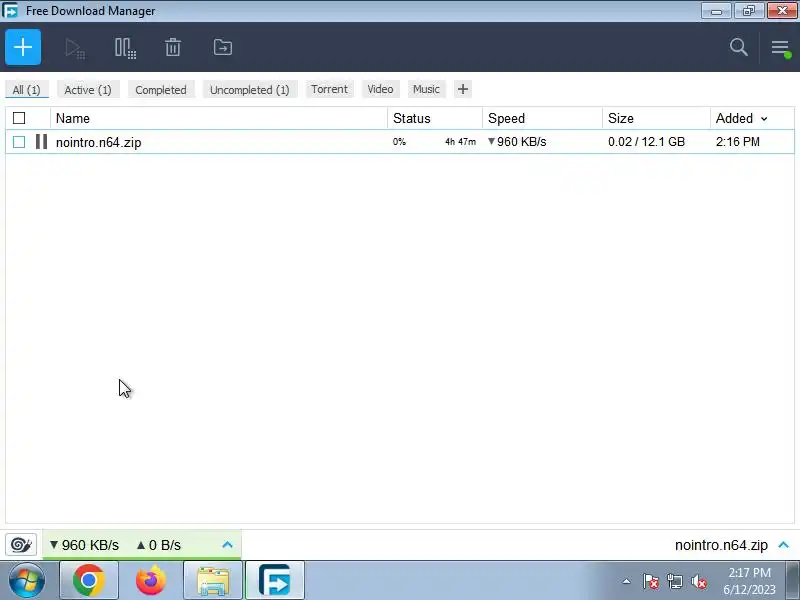Screen dimensions: 800x600
Task: Open the search magnifier icon
Action: tap(738, 47)
